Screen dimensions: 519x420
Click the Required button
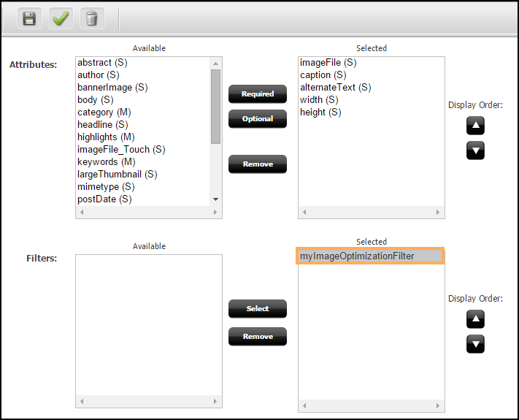point(258,93)
